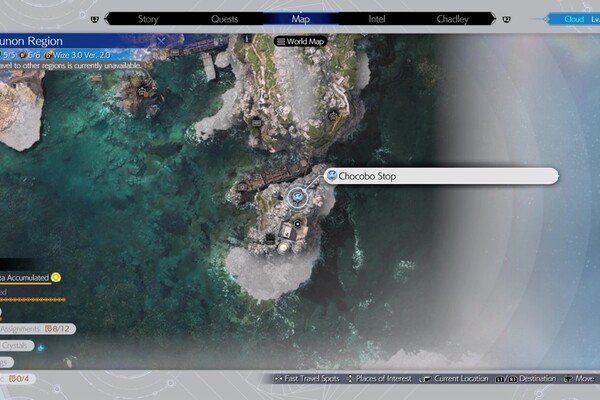Click the marker at the shipwreck's west end
This screenshot has height=400, width=600.
[x=243, y=187]
